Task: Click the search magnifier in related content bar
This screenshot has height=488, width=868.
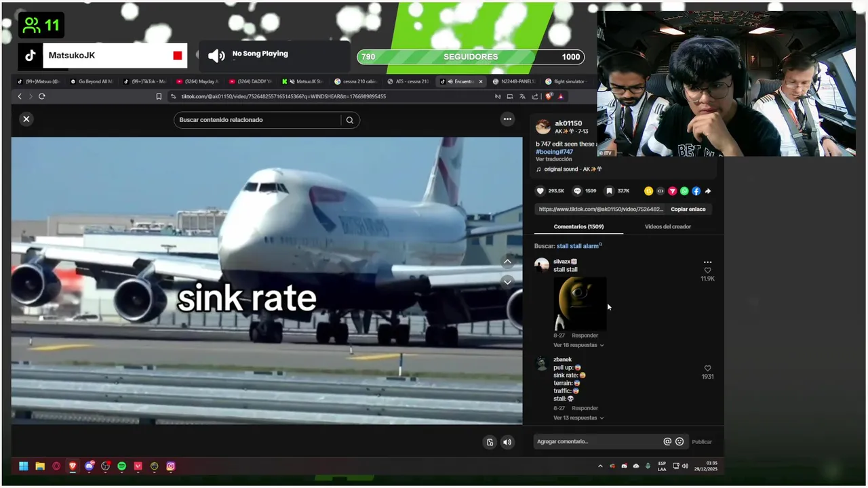Action: [x=350, y=120]
